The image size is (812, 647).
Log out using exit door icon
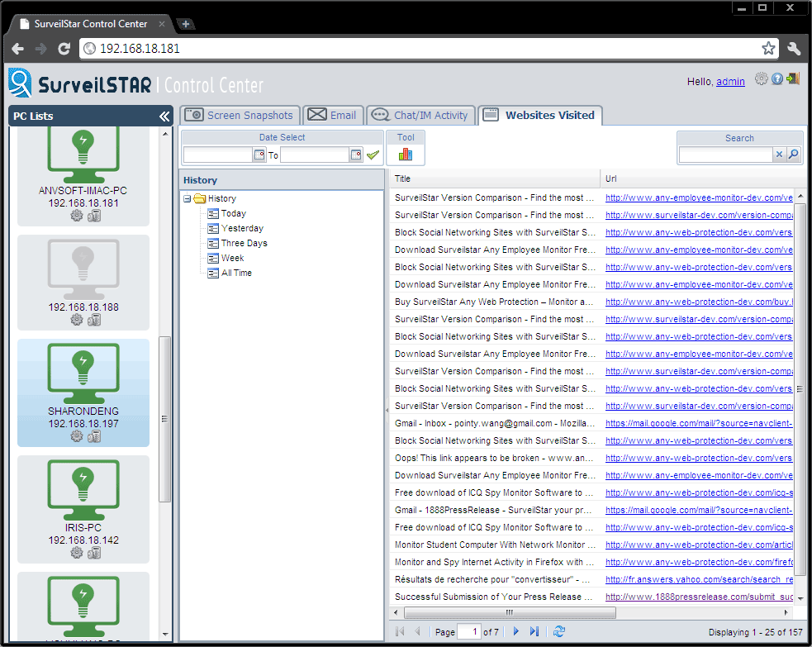pos(793,78)
